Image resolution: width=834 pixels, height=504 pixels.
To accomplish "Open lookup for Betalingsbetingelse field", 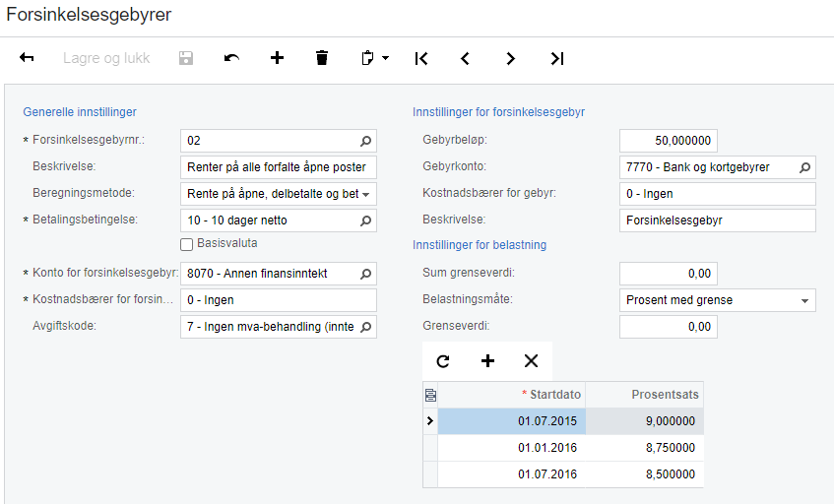I will [366, 220].
